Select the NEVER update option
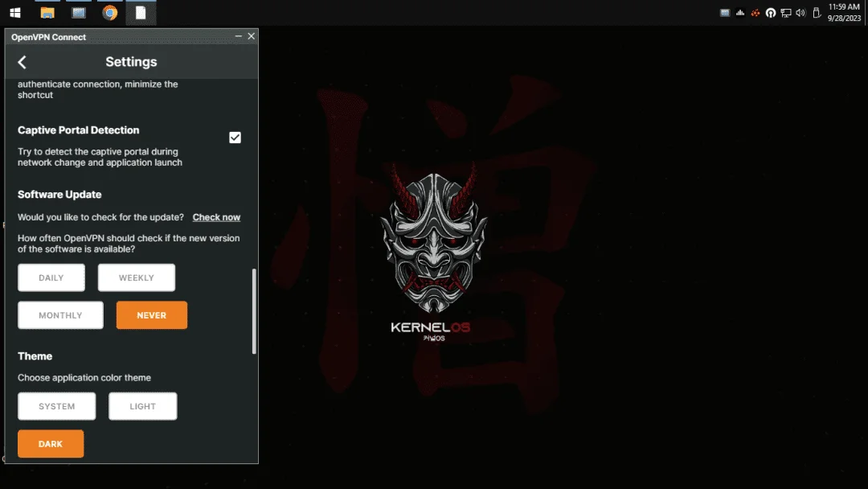Viewport: 868px width, 489px height. click(x=152, y=315)
